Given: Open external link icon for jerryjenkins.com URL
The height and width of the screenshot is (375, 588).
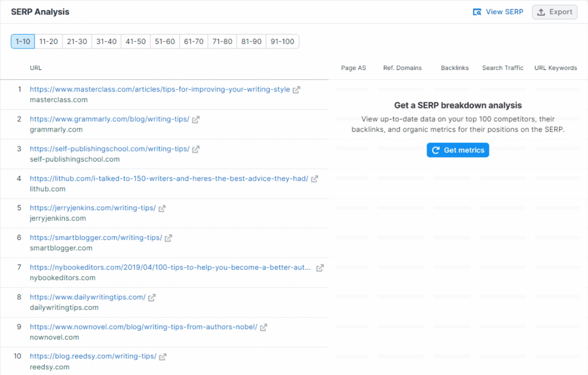Looking at the screenshot, I should tap(162, 208).
